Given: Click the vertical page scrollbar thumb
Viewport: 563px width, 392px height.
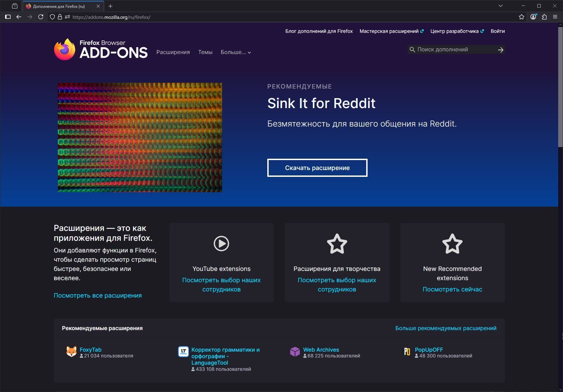Looking at the screenshot, I should 560,86.
